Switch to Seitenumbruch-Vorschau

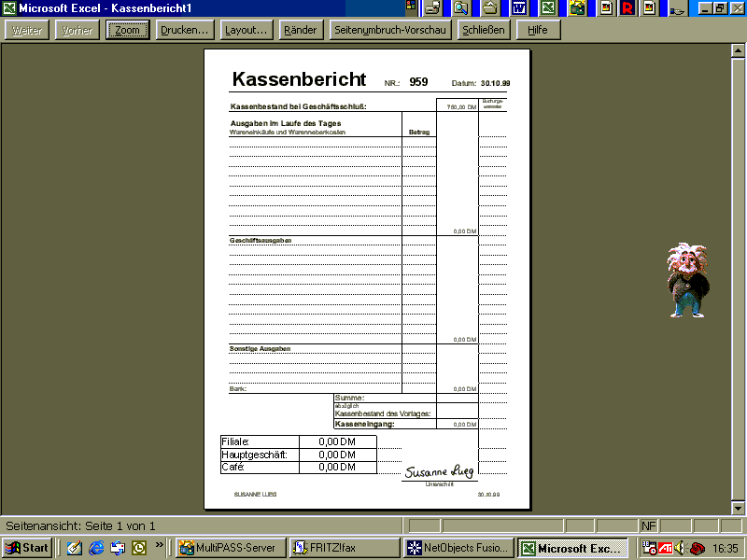tap(390, 30)
